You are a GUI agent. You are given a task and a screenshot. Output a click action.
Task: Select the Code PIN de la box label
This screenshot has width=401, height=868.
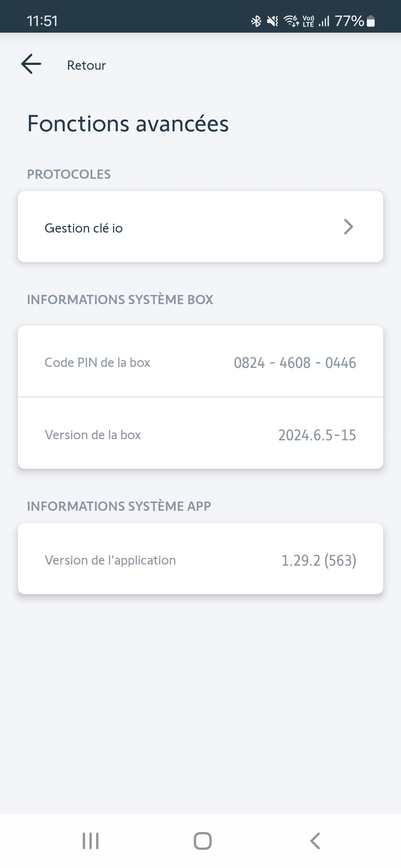97,362
